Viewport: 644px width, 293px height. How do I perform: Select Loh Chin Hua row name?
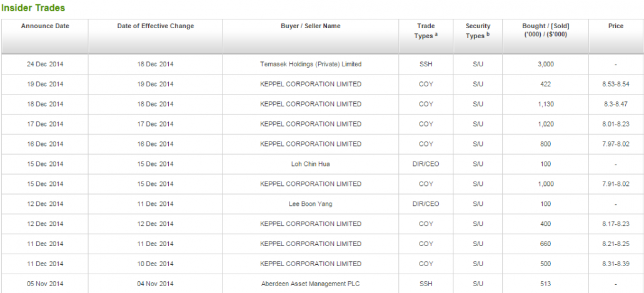(x=311, y=164)
